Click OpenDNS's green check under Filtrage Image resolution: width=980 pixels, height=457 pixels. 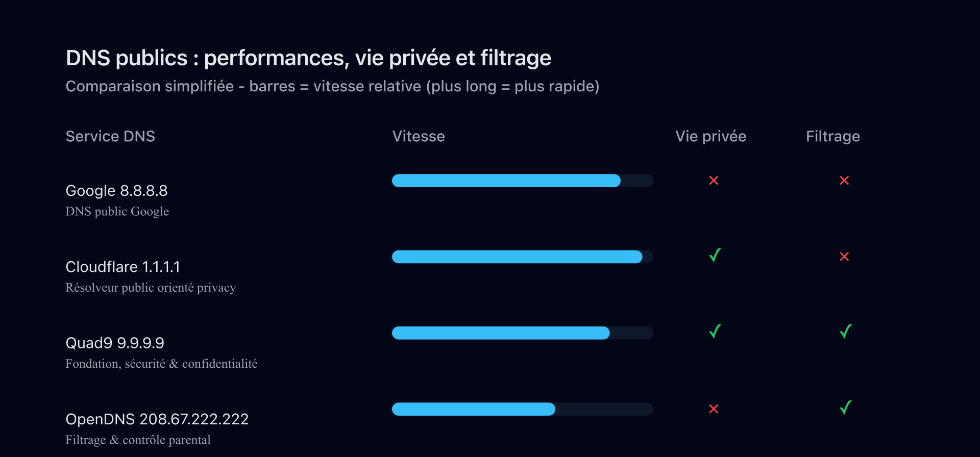pyautogui.click(x=845, y=408)
